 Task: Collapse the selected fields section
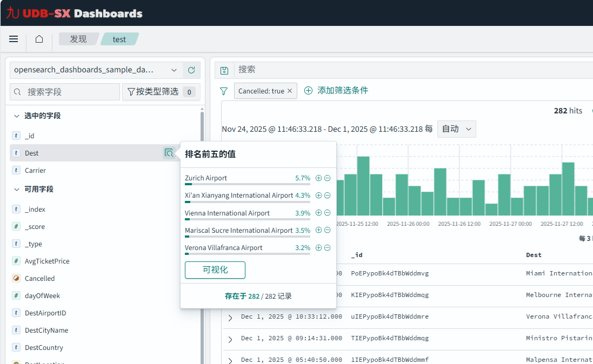point(17,116)
